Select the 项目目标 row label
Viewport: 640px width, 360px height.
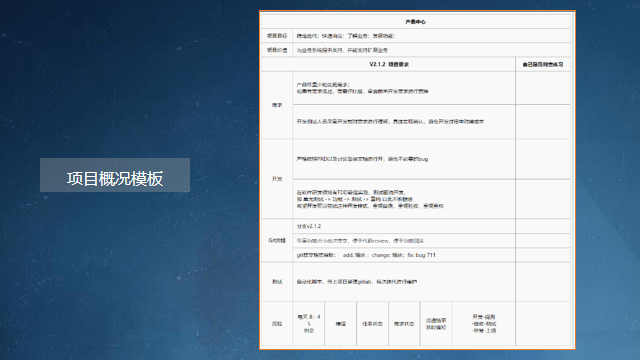coord(277,36)
